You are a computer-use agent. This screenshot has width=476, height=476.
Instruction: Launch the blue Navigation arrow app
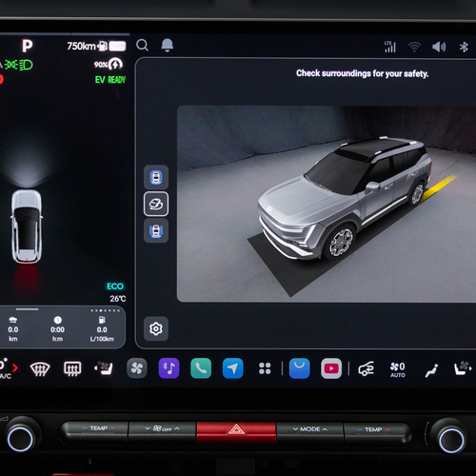coord(233,368)
